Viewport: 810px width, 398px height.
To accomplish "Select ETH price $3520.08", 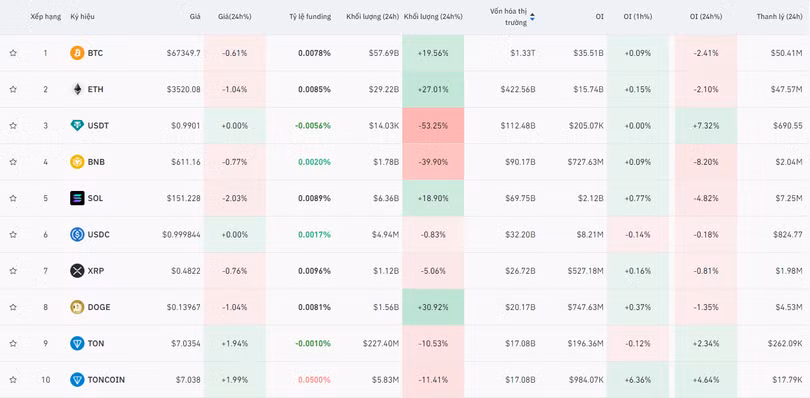I will (x=183, y=89).
